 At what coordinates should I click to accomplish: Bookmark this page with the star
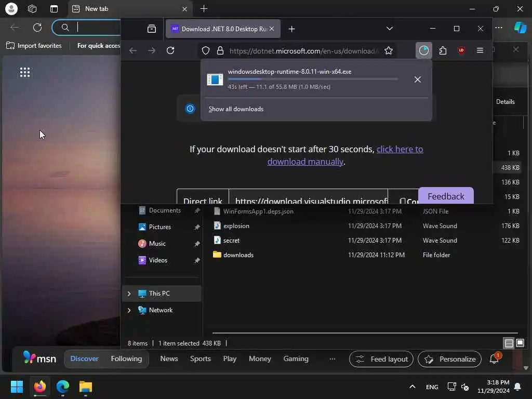389,51
